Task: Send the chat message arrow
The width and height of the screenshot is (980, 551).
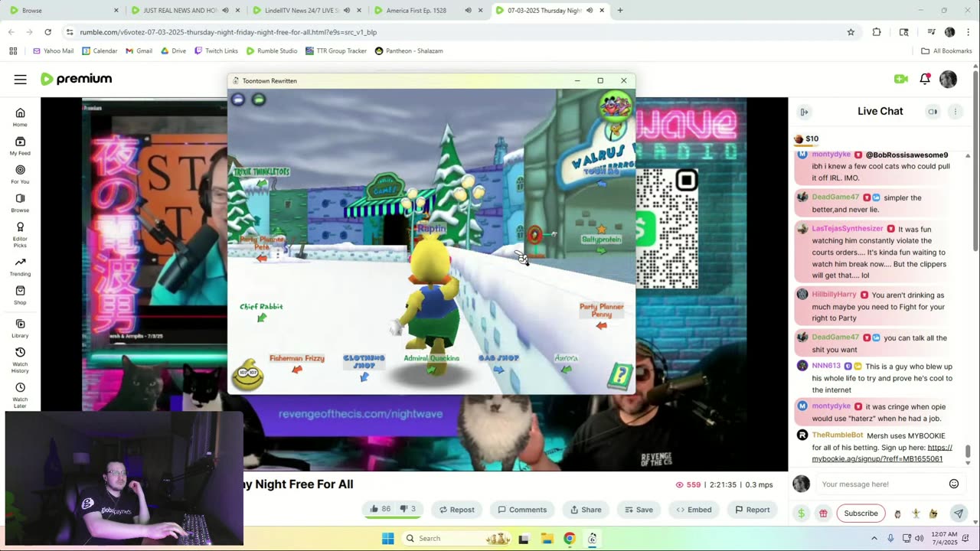Action: (x=958, y=514)
